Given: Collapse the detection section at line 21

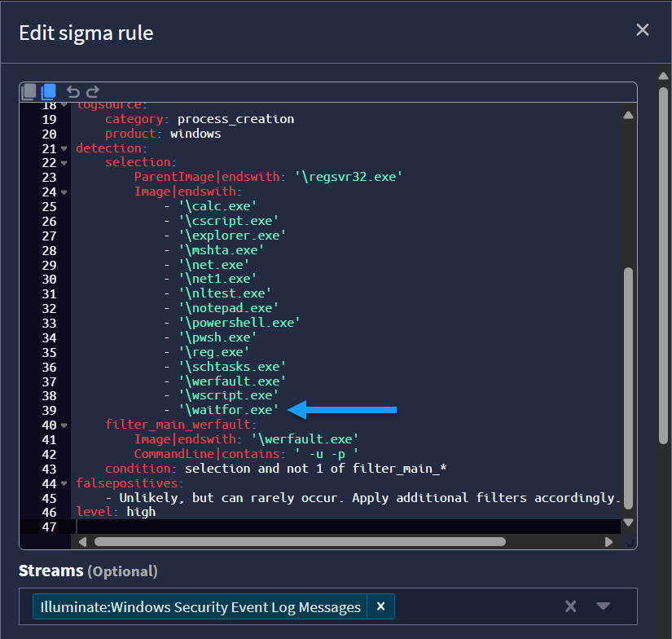Looking at the screenshot, I should tap(64, 148).
